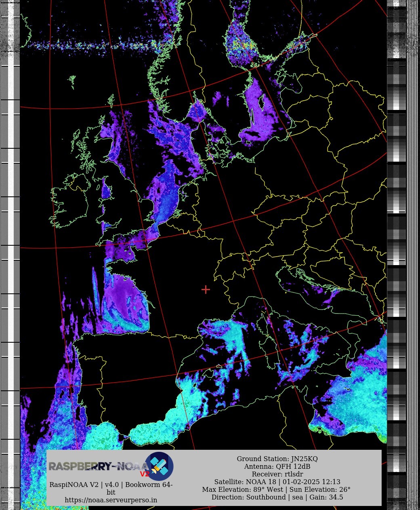The image size is (420, 510).
Task: Click the Receiver: rtlsdr line
Action: [277, 474]
